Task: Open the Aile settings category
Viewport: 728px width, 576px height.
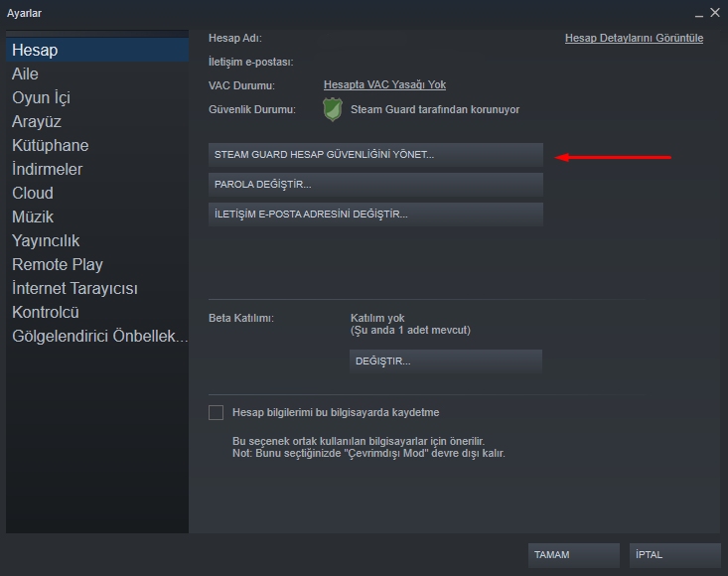Action: [97, 73]
